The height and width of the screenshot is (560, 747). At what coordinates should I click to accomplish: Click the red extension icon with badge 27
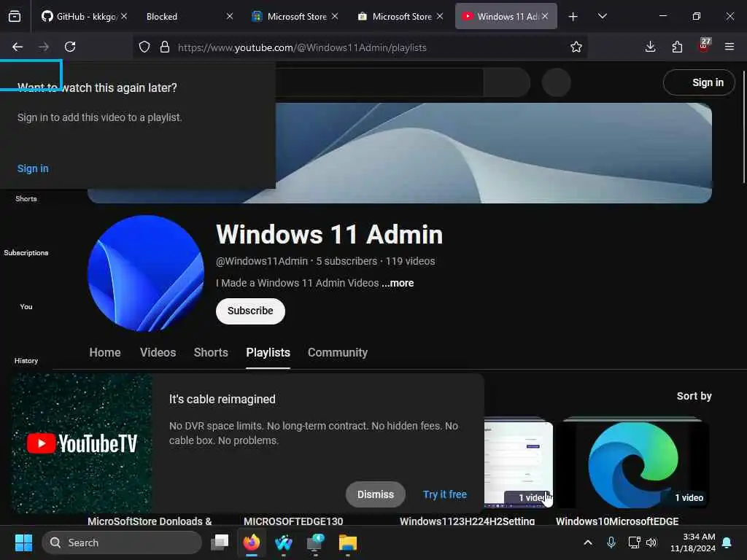tap(704, 46)
